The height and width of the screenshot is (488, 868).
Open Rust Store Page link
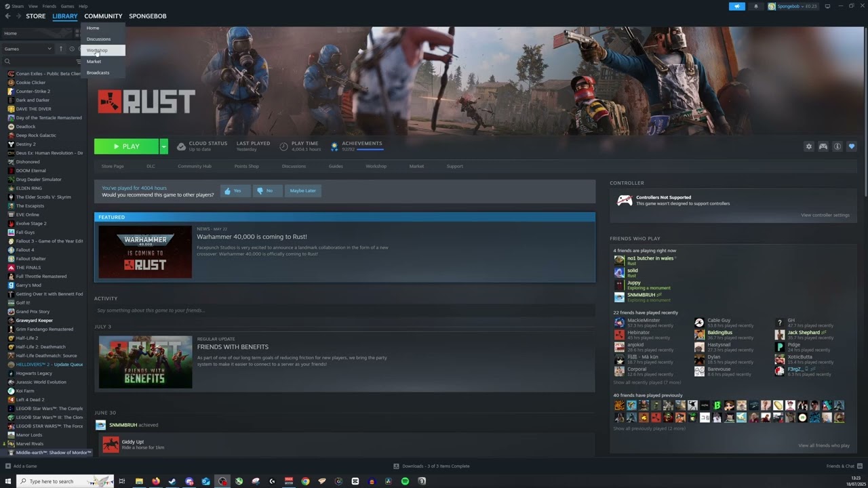(113, 166)
